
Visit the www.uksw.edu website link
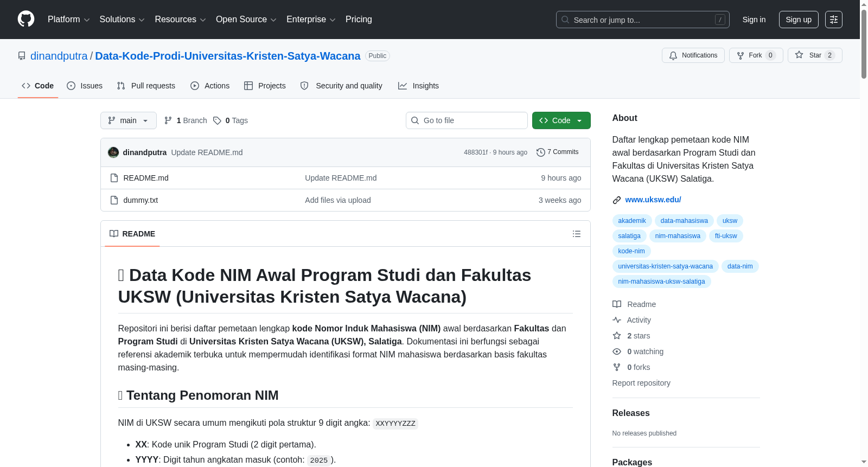coord(653,200)
